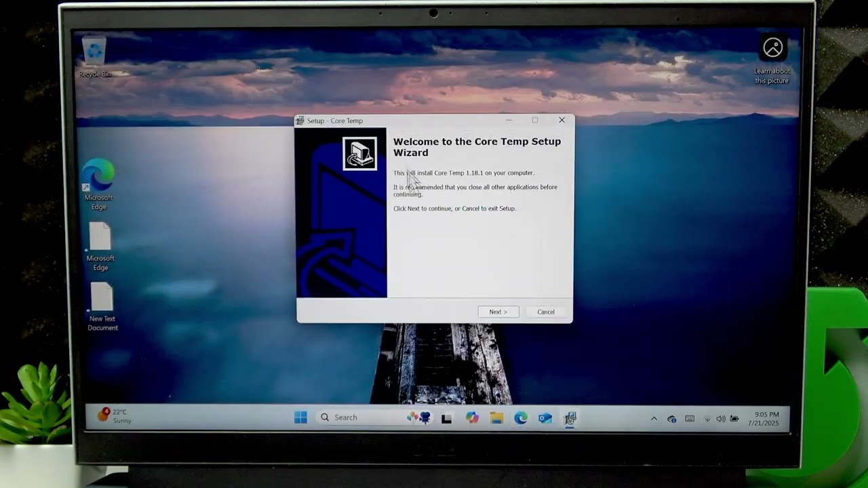Click Next in Core Temp setup

click(x=498, y=312)
